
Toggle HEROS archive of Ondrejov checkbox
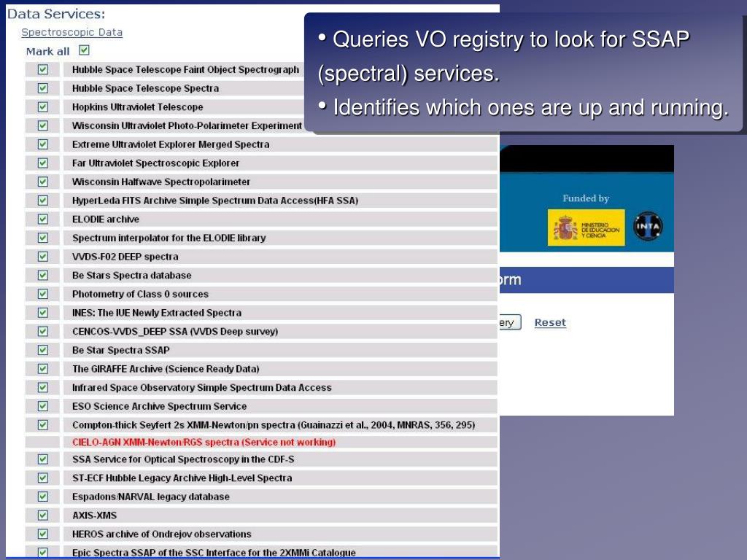click(x=43, y=534)
